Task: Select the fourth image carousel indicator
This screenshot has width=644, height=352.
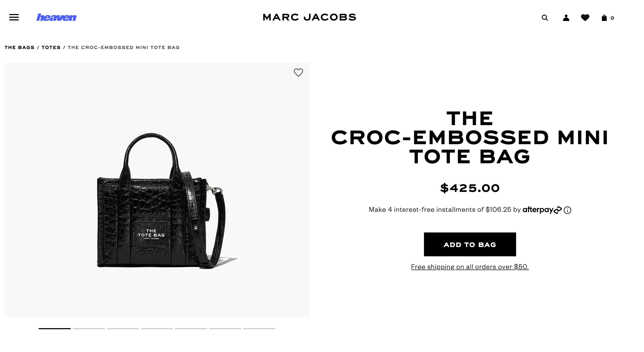Action: tap(157, 329)
